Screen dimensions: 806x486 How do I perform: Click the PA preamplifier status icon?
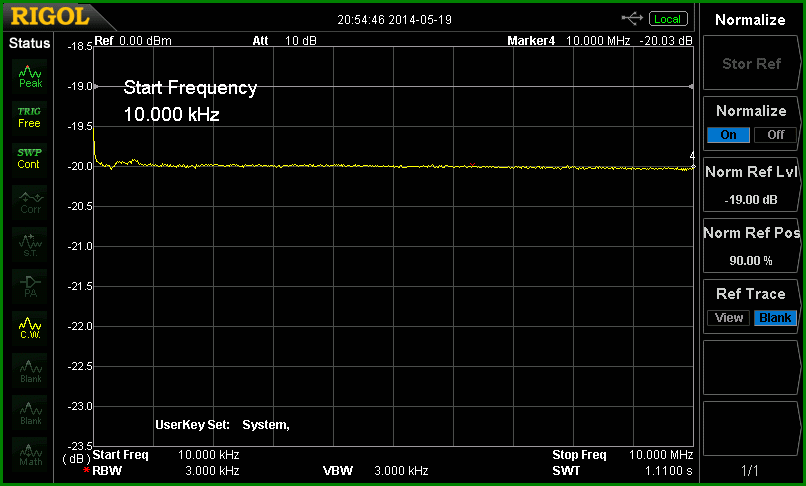click(x=30, y=286)
